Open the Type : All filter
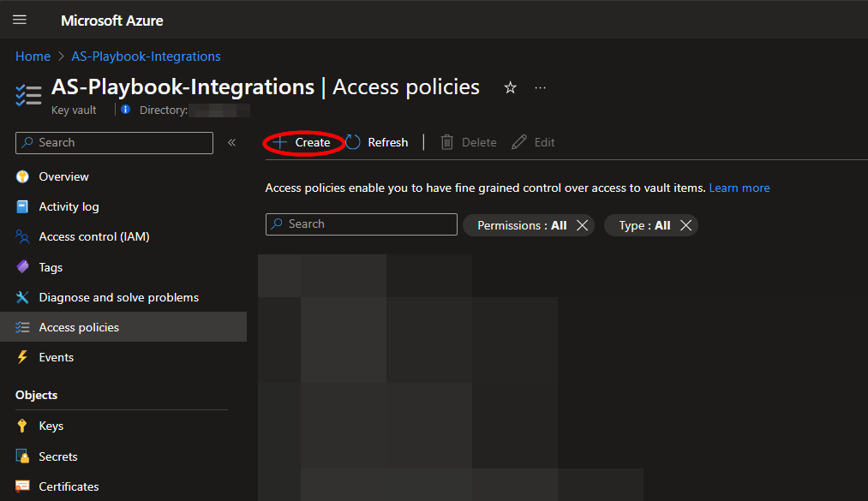 644,225
